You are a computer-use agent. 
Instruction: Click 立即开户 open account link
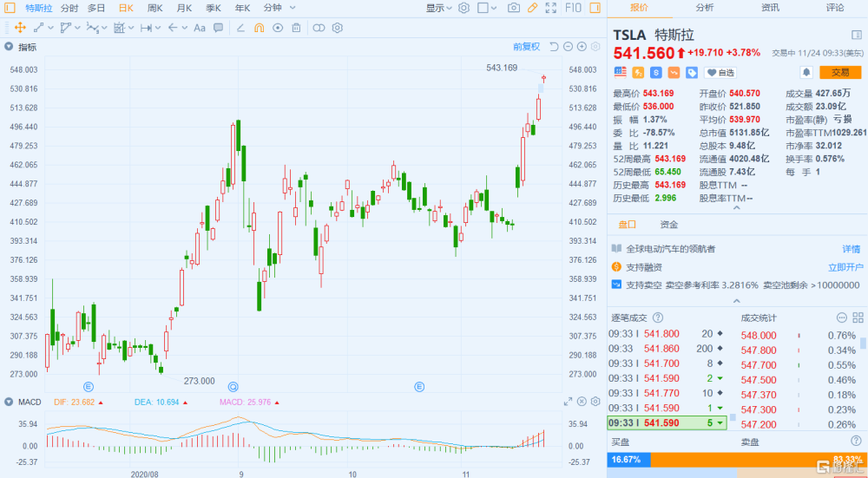(x=845, y=267)
